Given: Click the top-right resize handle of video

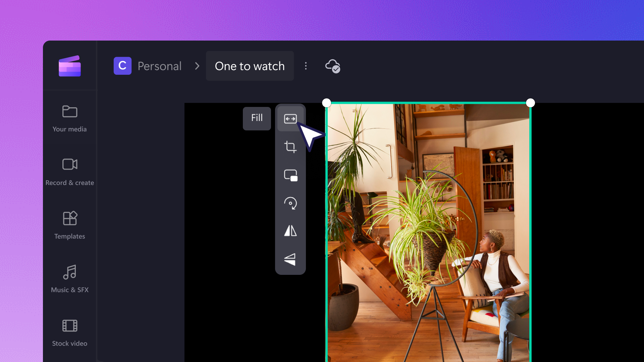Looking at the screenshot, I should click(531, 103).
